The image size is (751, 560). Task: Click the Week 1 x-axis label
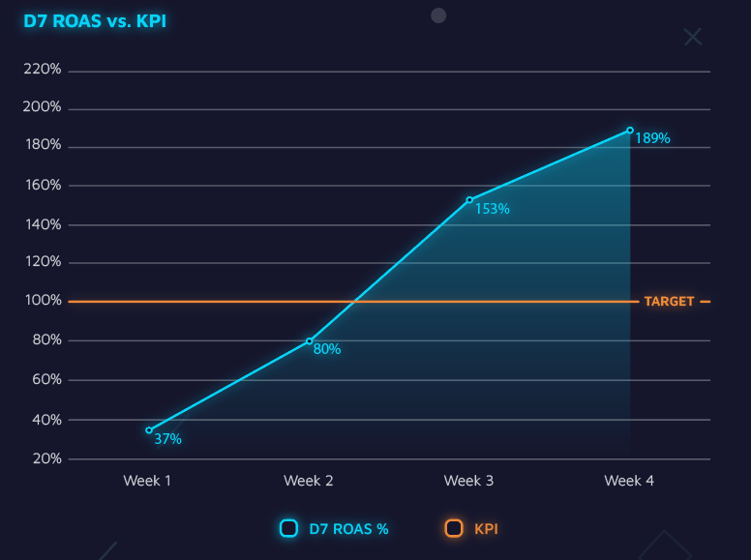(147, 481)
